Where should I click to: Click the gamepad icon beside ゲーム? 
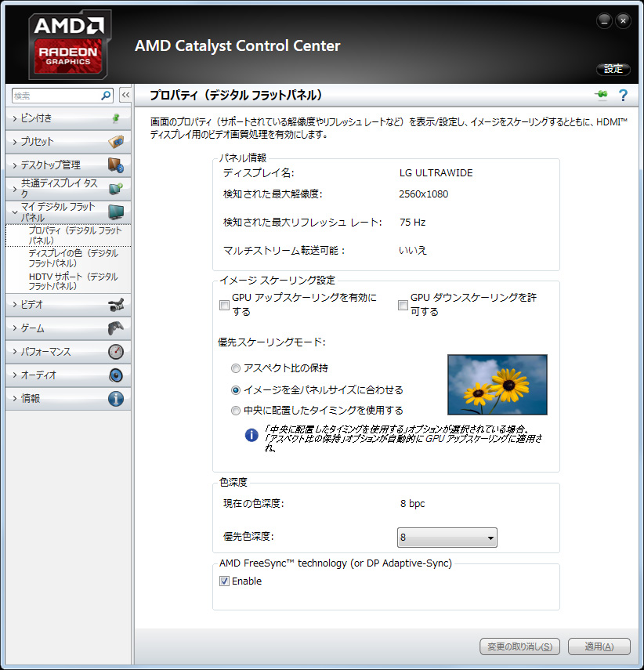point(116,328)
